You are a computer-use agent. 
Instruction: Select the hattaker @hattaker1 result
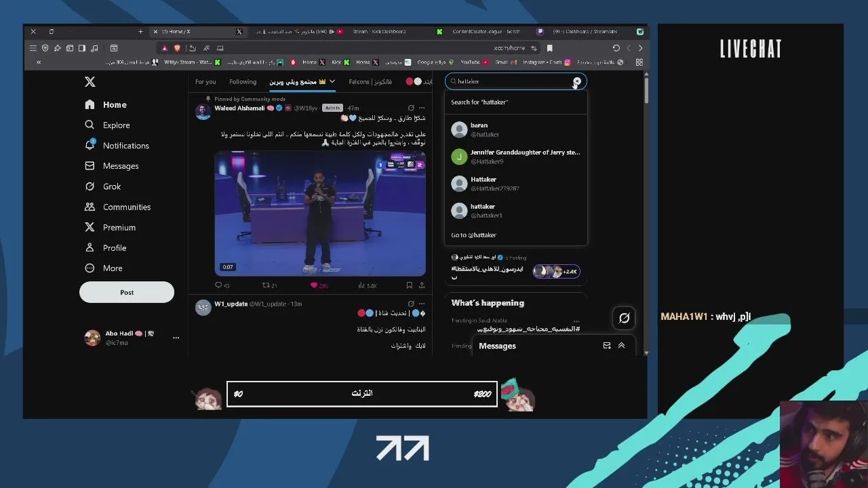click(x=515, y=211)
